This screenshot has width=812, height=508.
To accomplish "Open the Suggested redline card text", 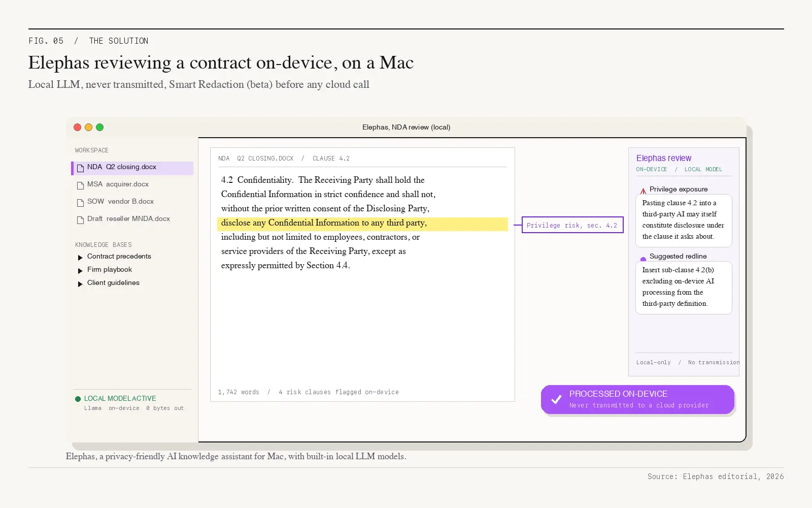I will (x=684, y=287).
